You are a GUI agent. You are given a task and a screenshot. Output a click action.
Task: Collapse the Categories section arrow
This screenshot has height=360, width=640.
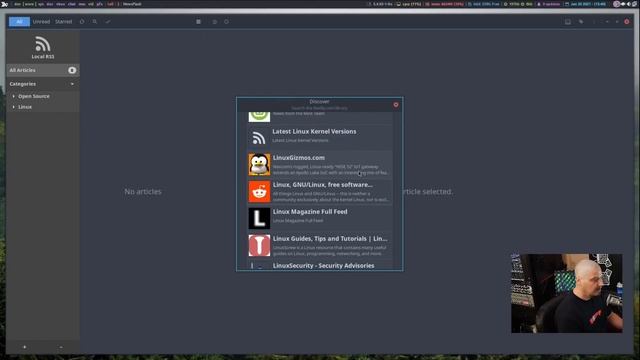click(x=72, y=84)
